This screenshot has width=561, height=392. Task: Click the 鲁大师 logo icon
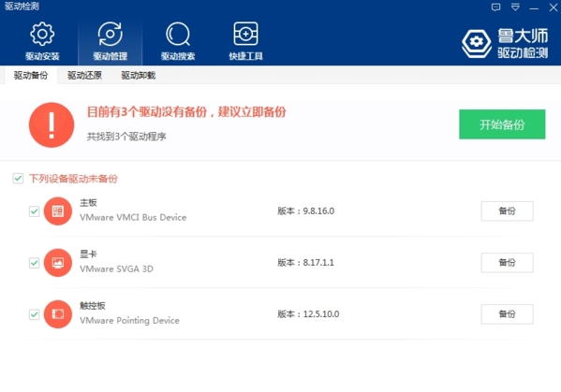coord(476,43)
